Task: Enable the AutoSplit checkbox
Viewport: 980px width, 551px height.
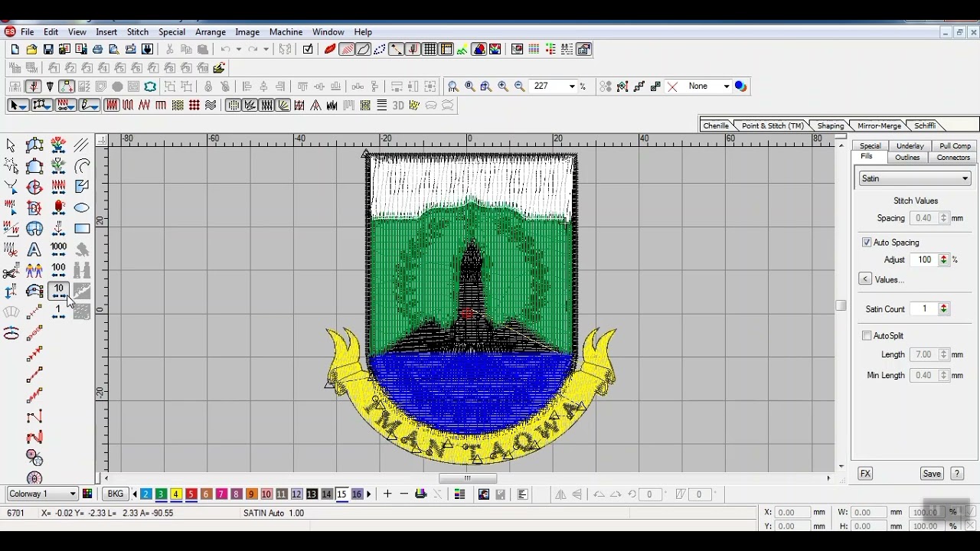Action: 867,336
